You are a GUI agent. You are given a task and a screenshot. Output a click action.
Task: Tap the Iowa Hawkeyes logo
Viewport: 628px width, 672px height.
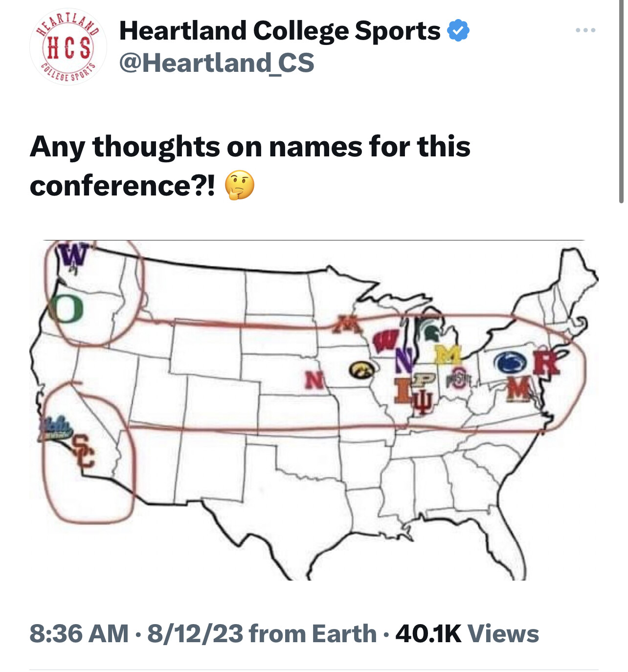click(361, 370)
